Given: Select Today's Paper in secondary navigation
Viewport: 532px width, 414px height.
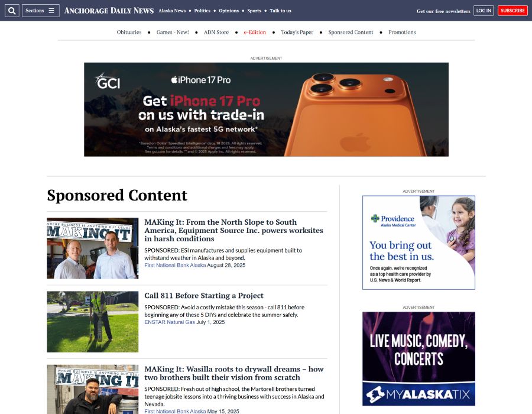Looking at the screenshot, I should coord(297,33).
